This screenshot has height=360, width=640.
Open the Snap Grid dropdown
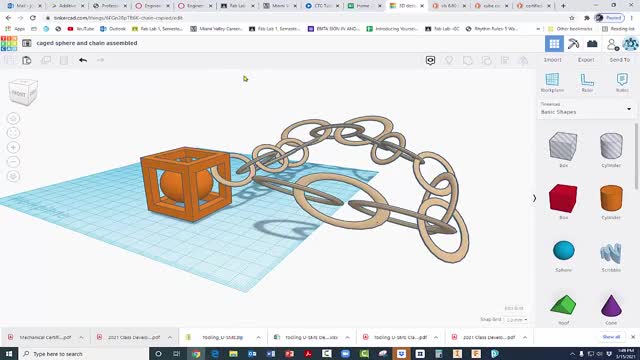point(517,320)
